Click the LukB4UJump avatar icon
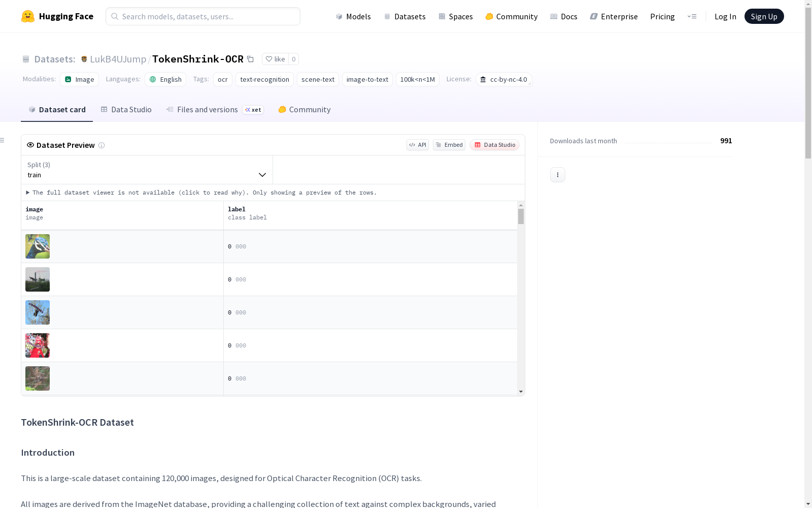812x508 pixels. [x=84, y=59]
